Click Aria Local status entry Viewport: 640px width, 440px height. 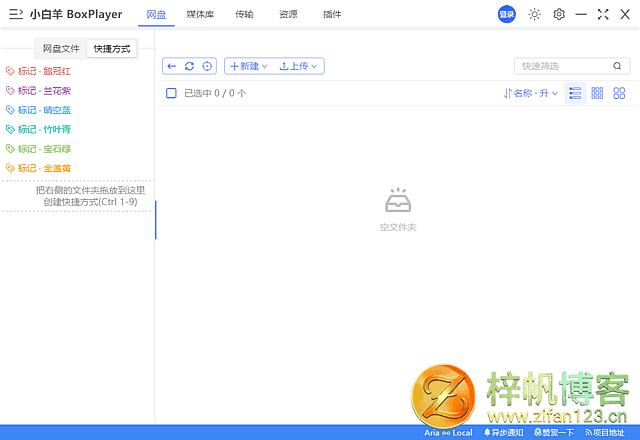point(448,433)
